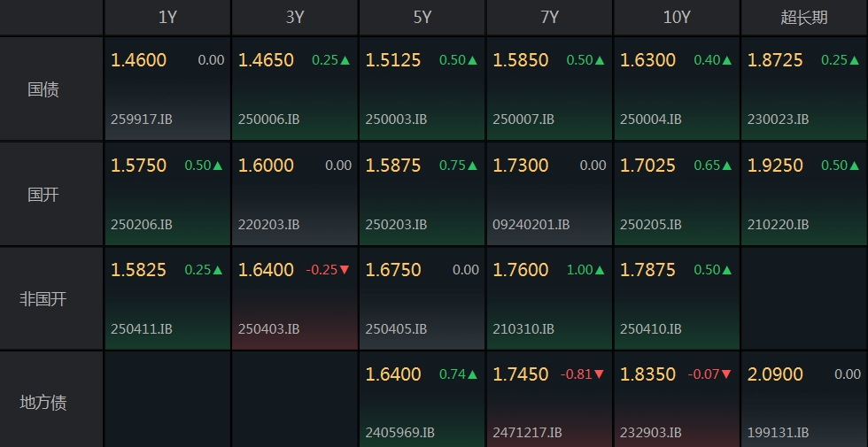Click the 1.4600 yield in 国债 1Y
The height and width of the screenshot is (447, 868).
[x=138, y=60]
